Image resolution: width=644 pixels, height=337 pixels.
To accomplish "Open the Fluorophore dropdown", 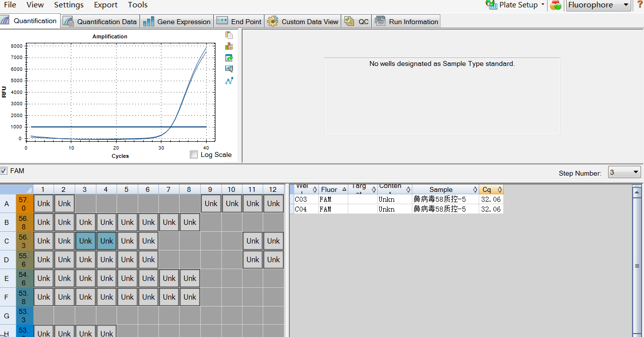I will coord(599,5).
